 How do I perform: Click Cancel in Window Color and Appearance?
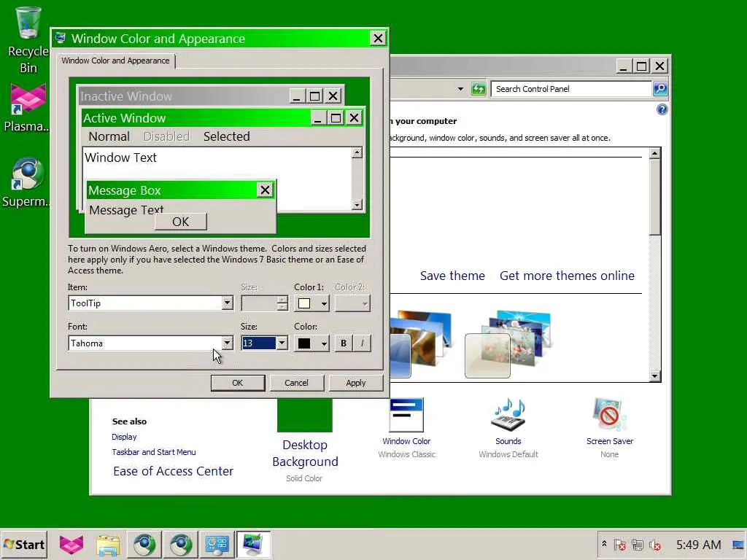point(296,383)
